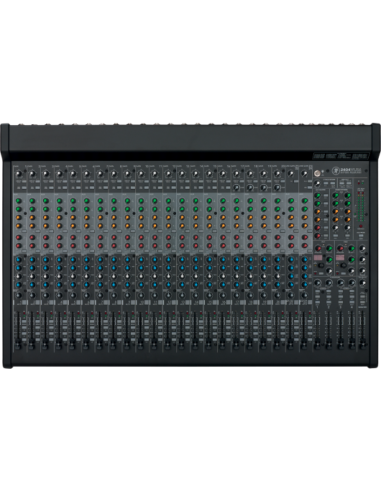Adjust channel 6 orange aux 3 knob
Viewport: 381px width, 492px height.
point(87,218)
